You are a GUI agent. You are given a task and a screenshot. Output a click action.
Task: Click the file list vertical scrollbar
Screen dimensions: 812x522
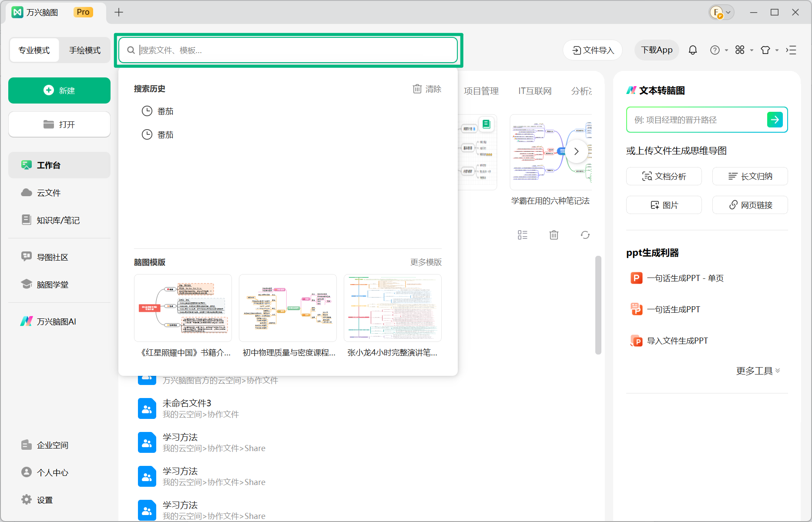(598, 305)
